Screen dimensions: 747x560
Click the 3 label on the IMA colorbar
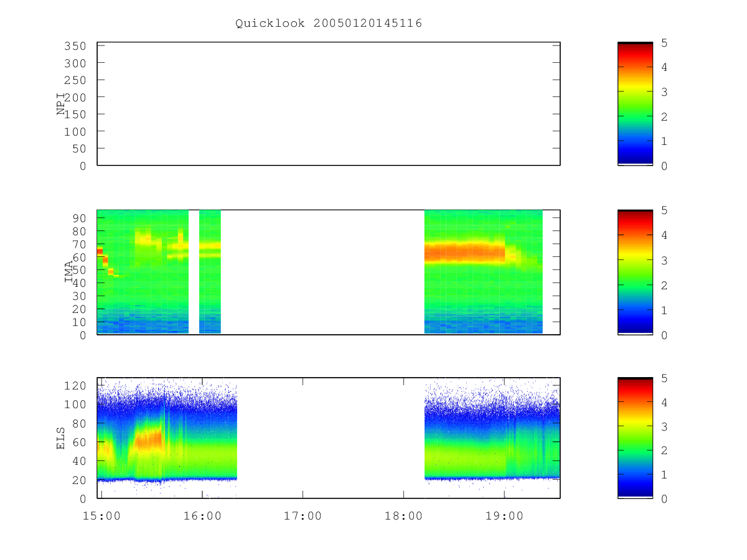pos(664,260)
